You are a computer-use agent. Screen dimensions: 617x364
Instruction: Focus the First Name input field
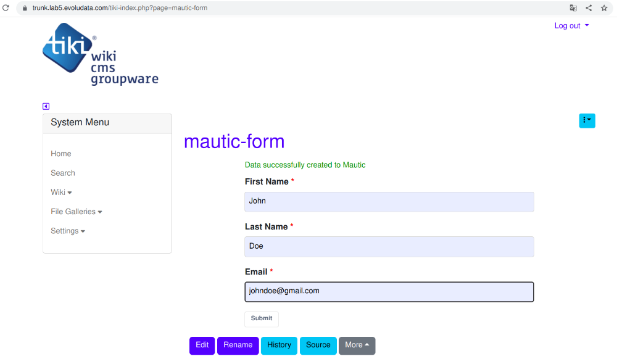pos(389,202)
